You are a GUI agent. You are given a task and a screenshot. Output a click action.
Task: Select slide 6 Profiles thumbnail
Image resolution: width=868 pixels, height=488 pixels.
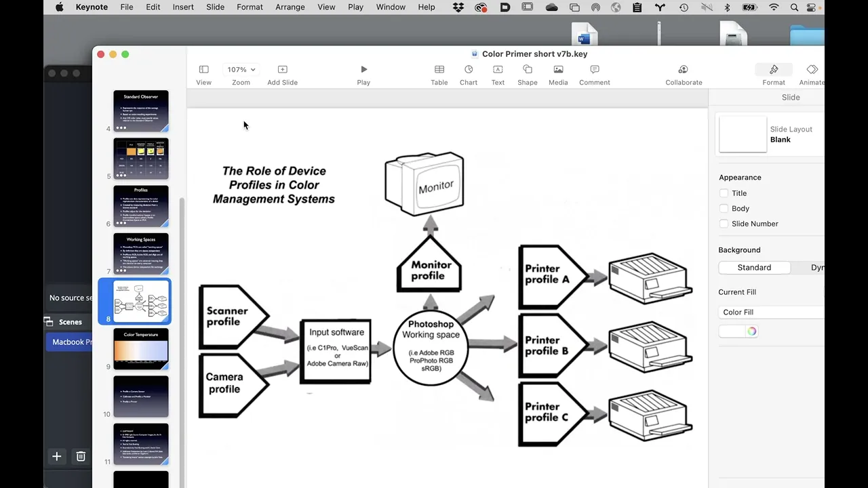tap(141, 206)
